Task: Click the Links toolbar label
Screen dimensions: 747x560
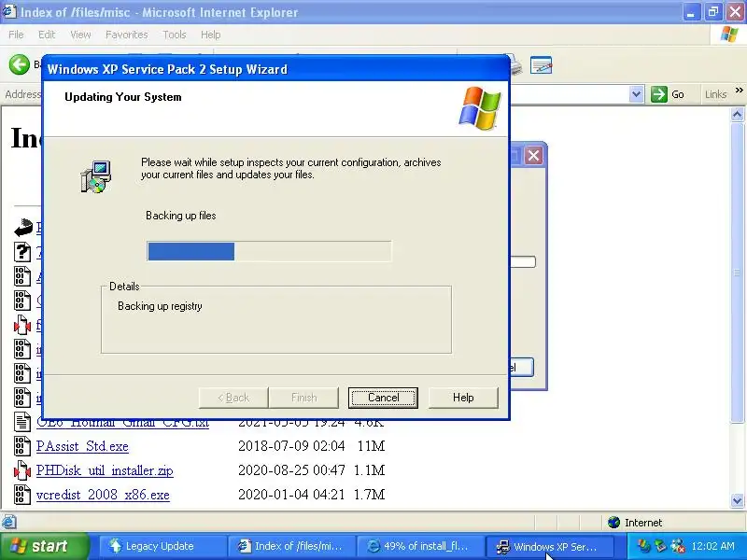Action: click(x=715, y=94)
